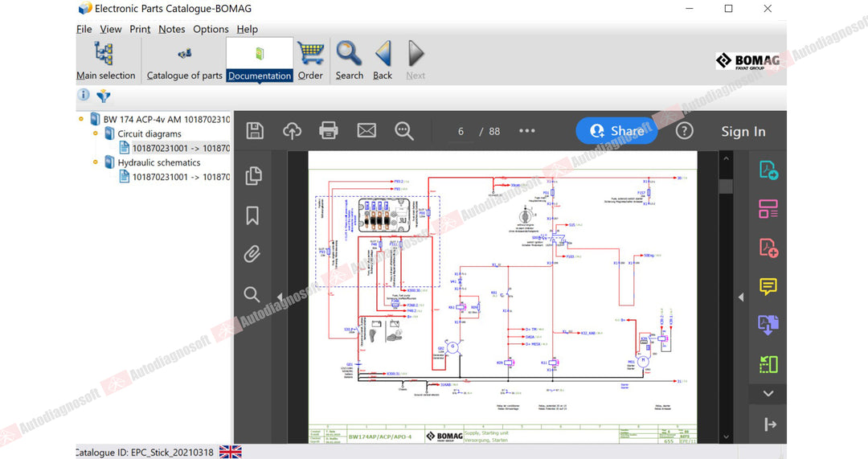
Task: Show page thumbnails panel
Action: tap(253, 175)
